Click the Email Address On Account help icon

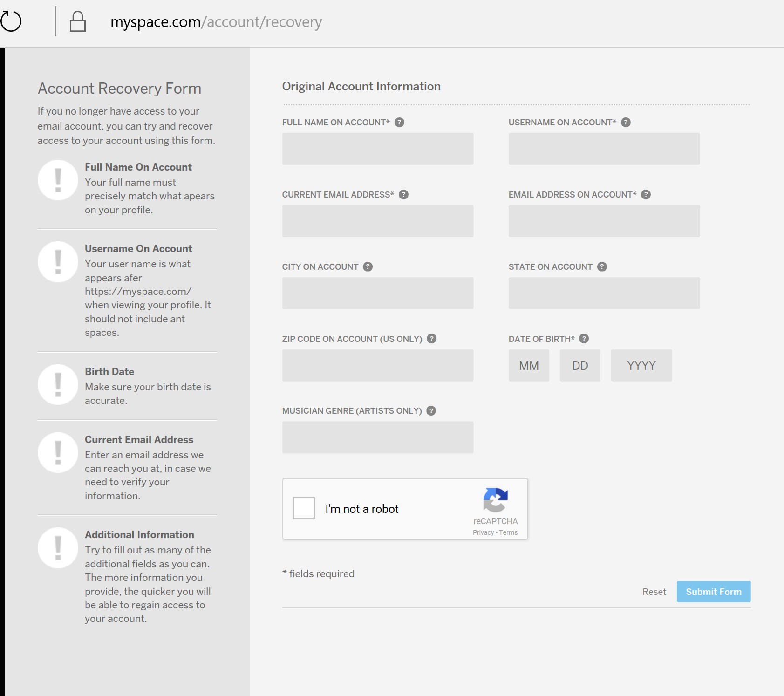[646, 195]
